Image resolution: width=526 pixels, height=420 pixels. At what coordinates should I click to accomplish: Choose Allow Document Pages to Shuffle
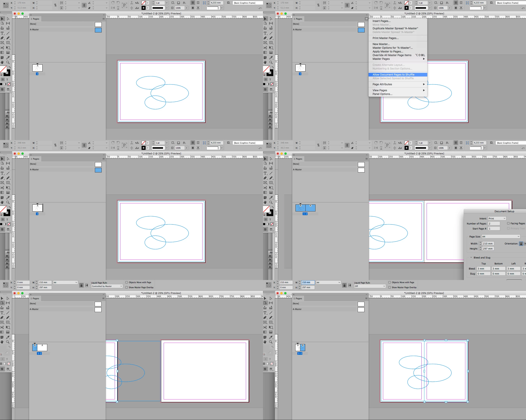tap(393, 75)
